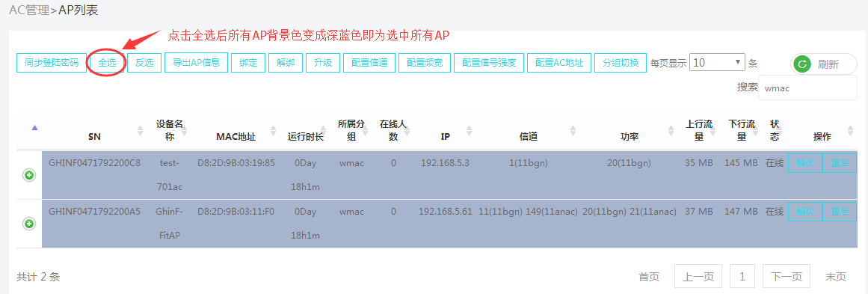Open the 每页显示 rows-per-page dropdown
Image resolution: width=868 pixels, height=294 pixels.
coord(717,63)
